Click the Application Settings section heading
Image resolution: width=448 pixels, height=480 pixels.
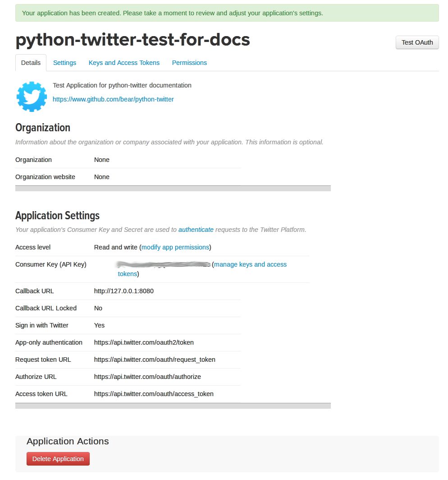click(57, 216)
